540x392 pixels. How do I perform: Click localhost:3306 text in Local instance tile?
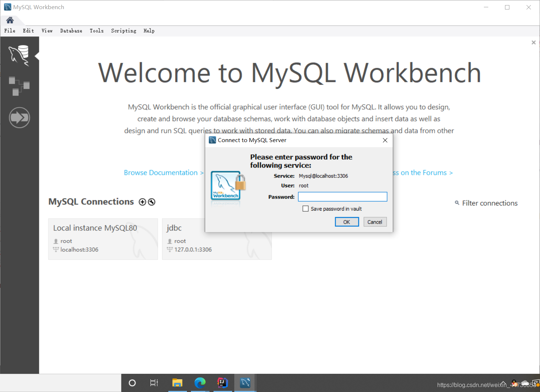(x=79, y=250)
